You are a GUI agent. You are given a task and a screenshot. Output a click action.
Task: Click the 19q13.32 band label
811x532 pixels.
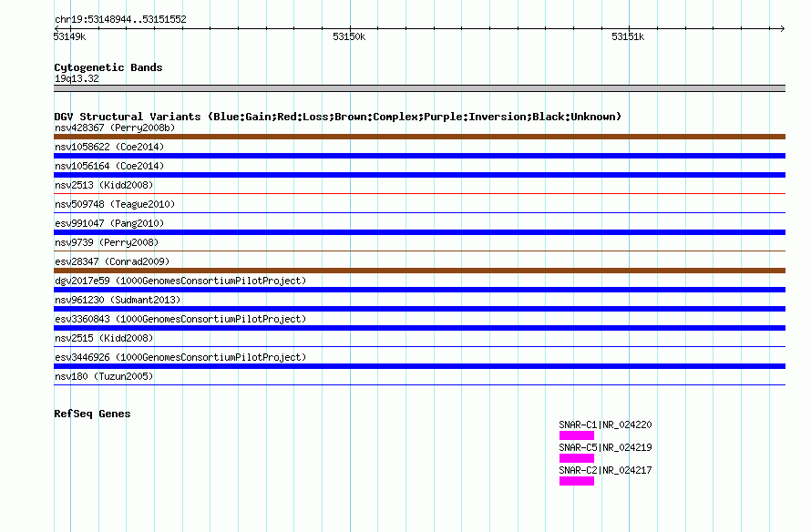pyautogui.click(x=77, y=78)
